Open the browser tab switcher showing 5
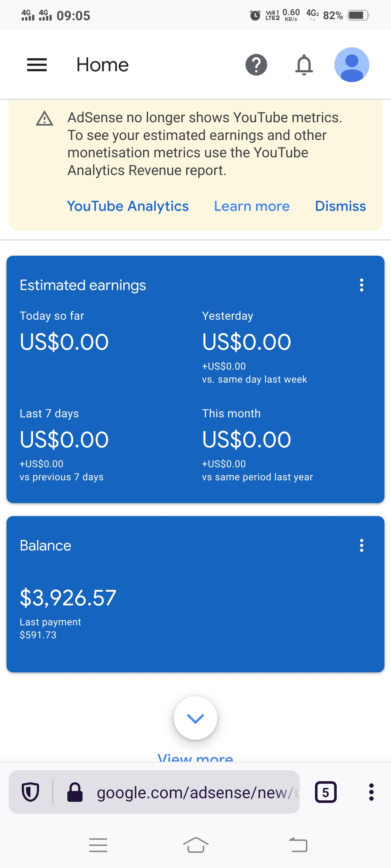 [325, 792]
